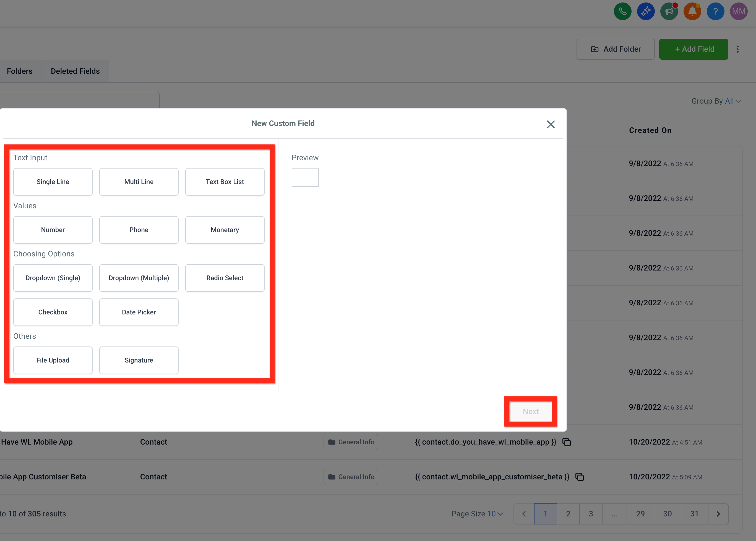
Task: Click the {{ contact.wl_mobile_app_customiser_beta }} key text
Action: [x=492, y=477]
